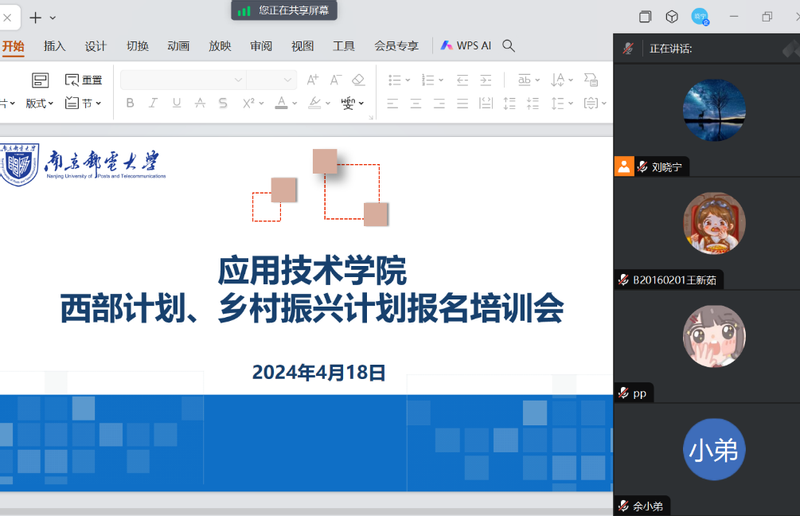Toggle underline text formatting

click(x=177, y=103)
